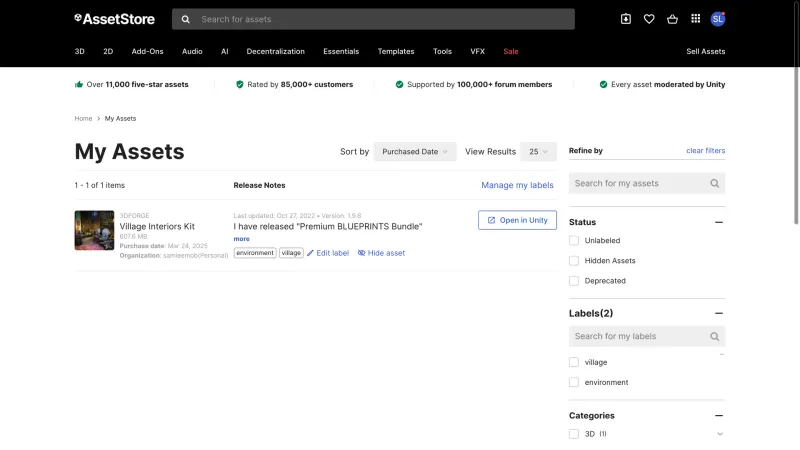This screenshot has width=800, height=450.
Task: Check the village label filter
Action: tap(574, 362)
